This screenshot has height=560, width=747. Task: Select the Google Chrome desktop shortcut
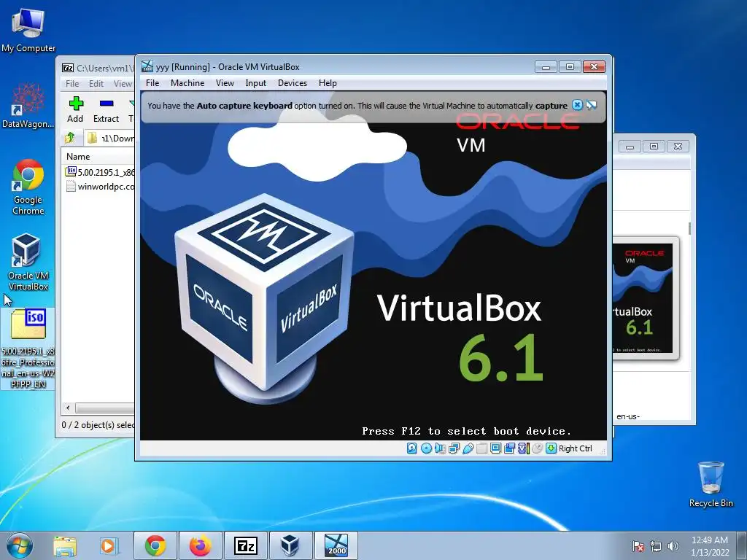click(28, 187)
